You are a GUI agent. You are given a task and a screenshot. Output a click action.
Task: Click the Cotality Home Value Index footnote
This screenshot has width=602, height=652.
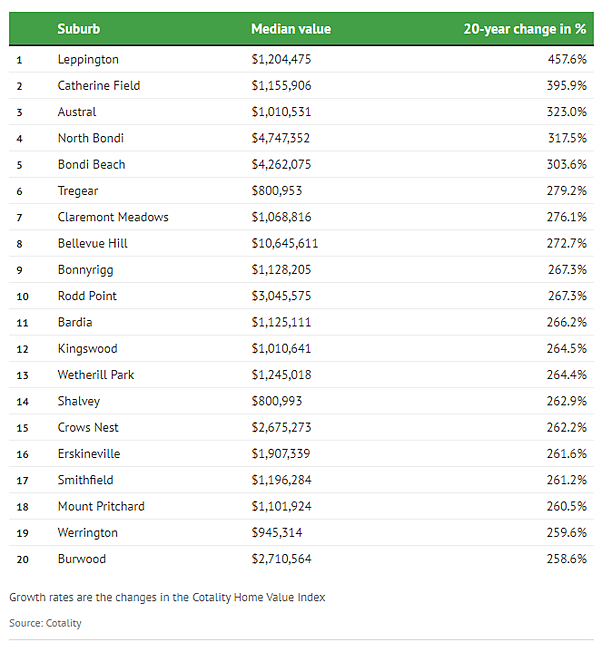tap(167, 598)
